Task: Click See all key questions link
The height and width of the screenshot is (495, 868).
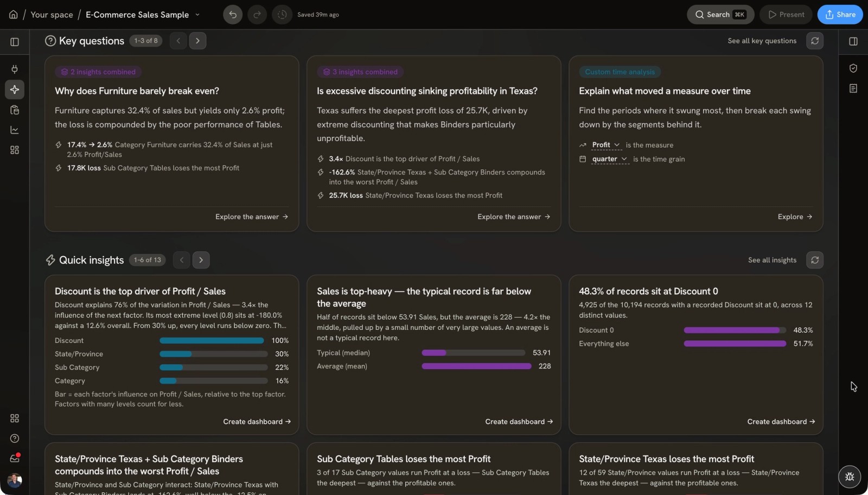Action: [762, 41]
